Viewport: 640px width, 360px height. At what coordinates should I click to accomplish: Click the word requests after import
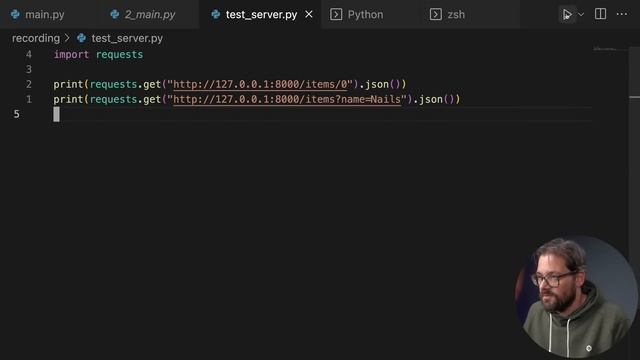120,54
